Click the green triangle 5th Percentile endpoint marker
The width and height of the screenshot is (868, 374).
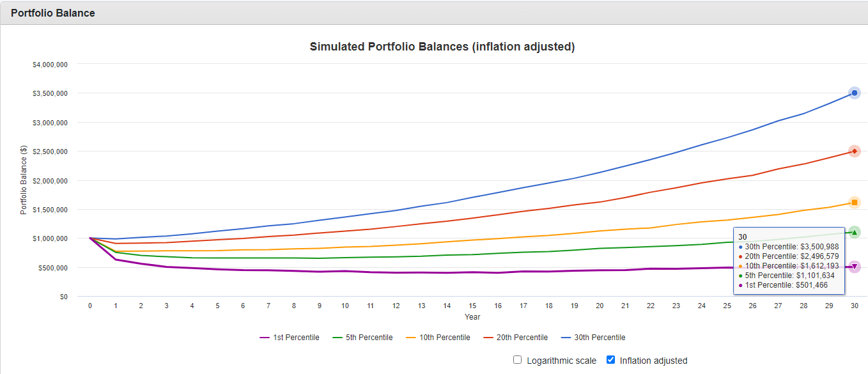pyautogui.click(x=855, y=232)
